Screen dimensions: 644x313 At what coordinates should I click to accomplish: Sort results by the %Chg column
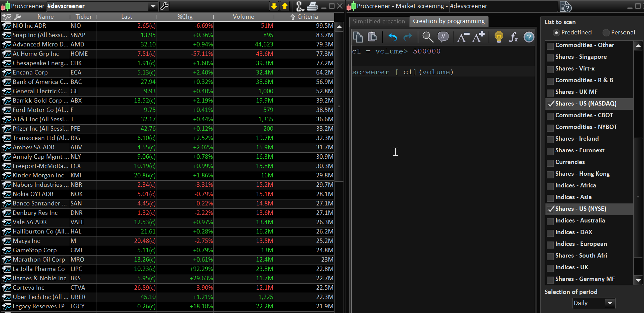(x=185, y=17)
